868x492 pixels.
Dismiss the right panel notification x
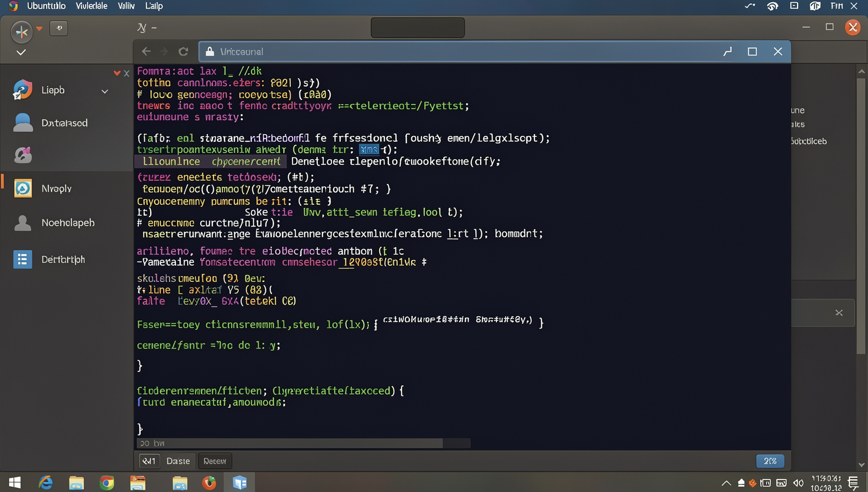pos(839,313)
